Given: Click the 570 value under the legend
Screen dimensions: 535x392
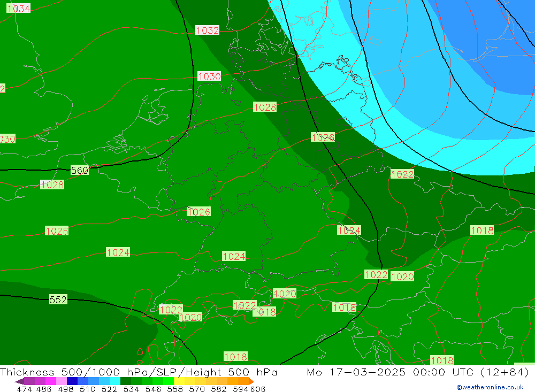Looking at the screenshot, I should point(197,389).
